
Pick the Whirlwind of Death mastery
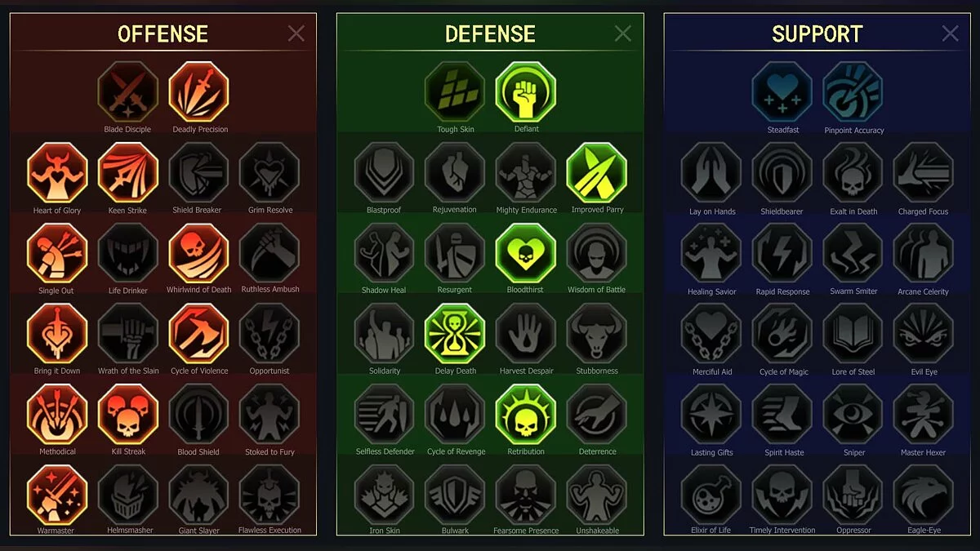tap(199, 253)
